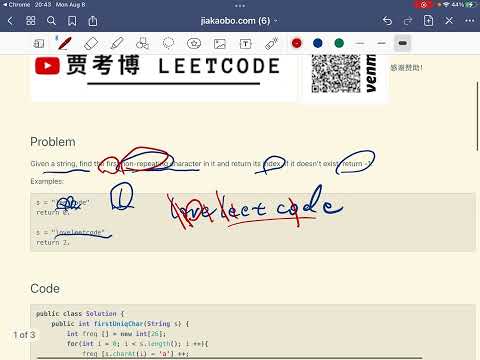Select the text box tool
Screen dimensions: 480x360
pos(246,44)
